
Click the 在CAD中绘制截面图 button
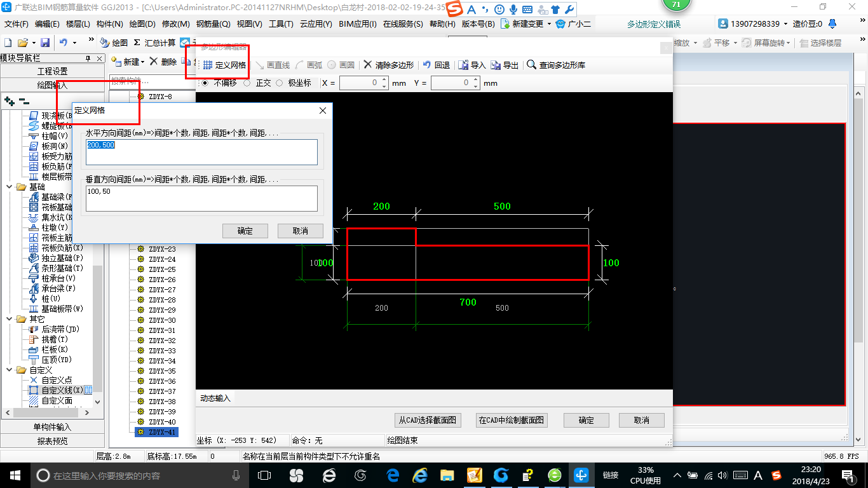[512, 420]
